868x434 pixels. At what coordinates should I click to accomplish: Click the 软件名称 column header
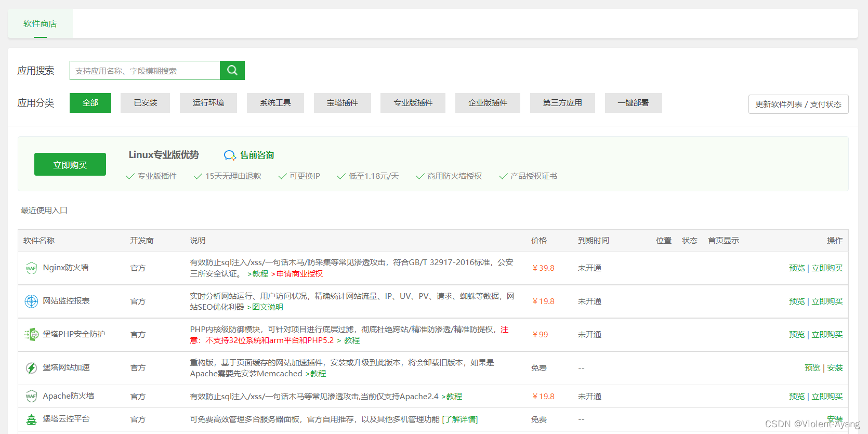(39, 241)
